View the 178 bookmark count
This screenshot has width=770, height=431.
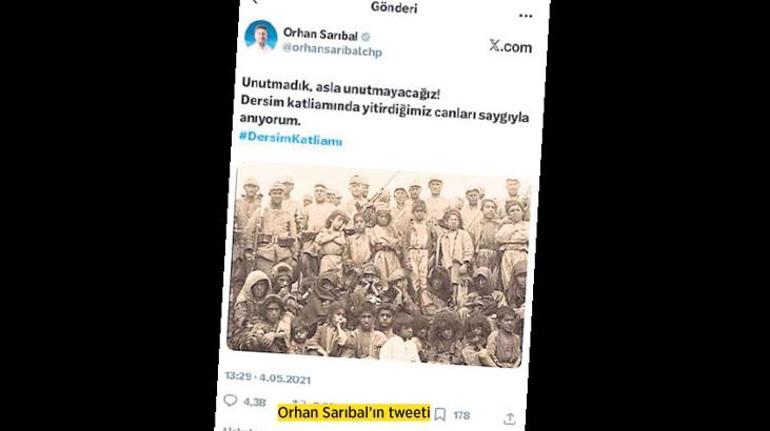(x=462, y=415)
